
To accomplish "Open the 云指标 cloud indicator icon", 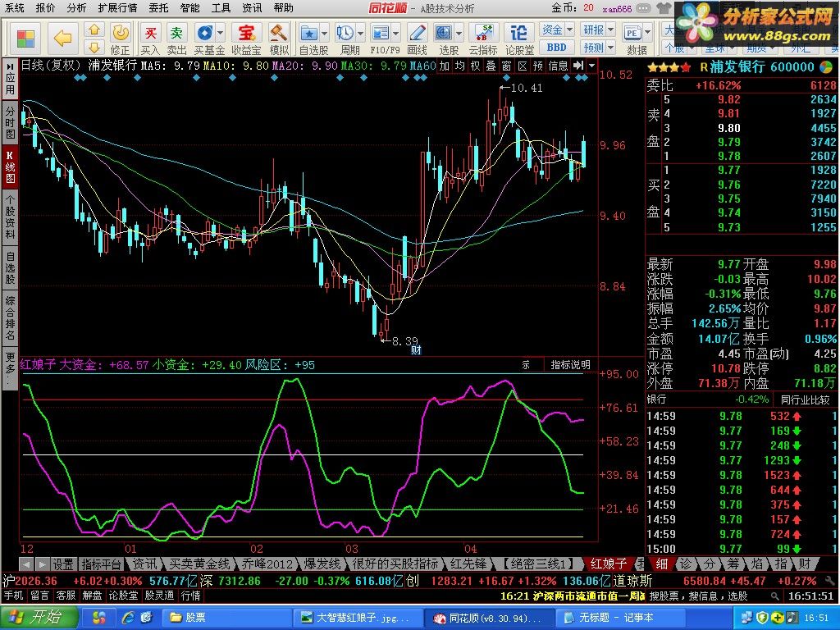I will pos(482,39).
